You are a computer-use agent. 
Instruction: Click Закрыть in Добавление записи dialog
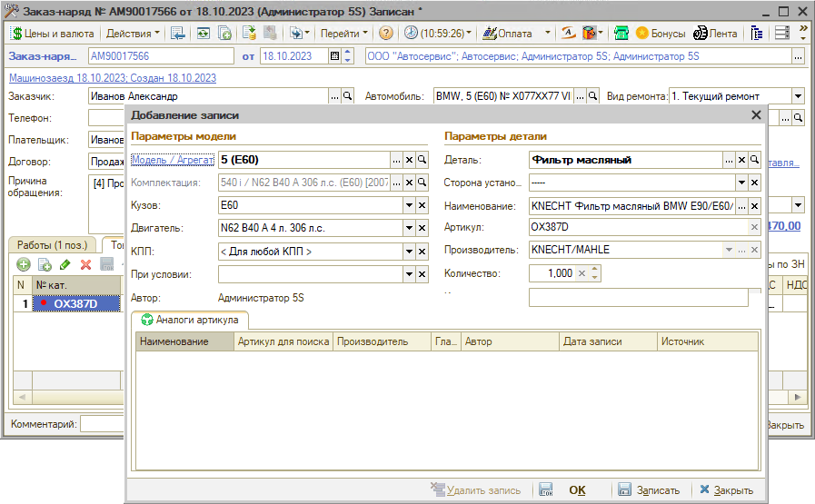pos(726,490)
